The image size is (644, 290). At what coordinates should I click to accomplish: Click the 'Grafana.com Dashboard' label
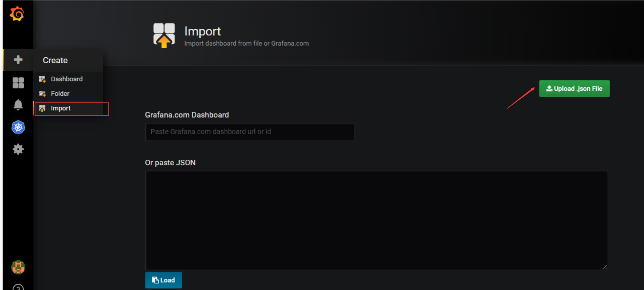pyautogui.click(x=187, y=115)
